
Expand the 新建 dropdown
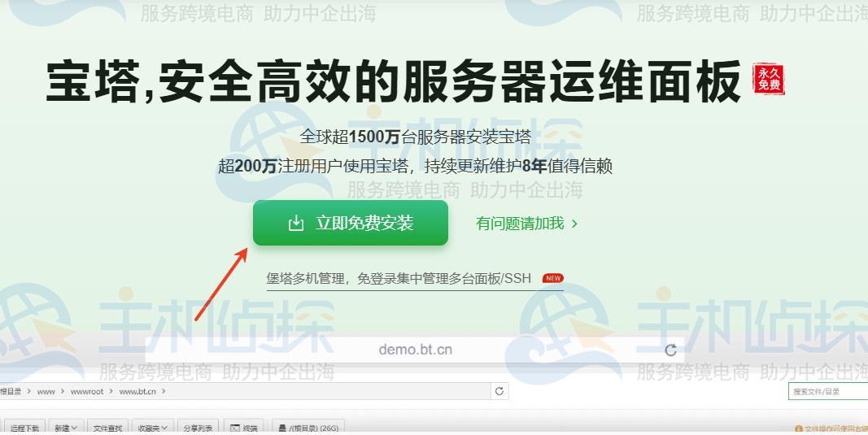(x=66, y=427)
